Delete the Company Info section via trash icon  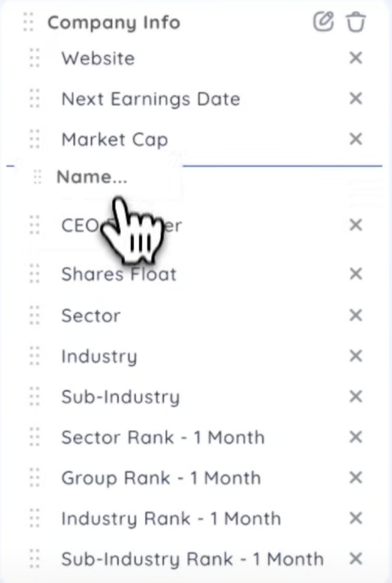pos(356,22)
